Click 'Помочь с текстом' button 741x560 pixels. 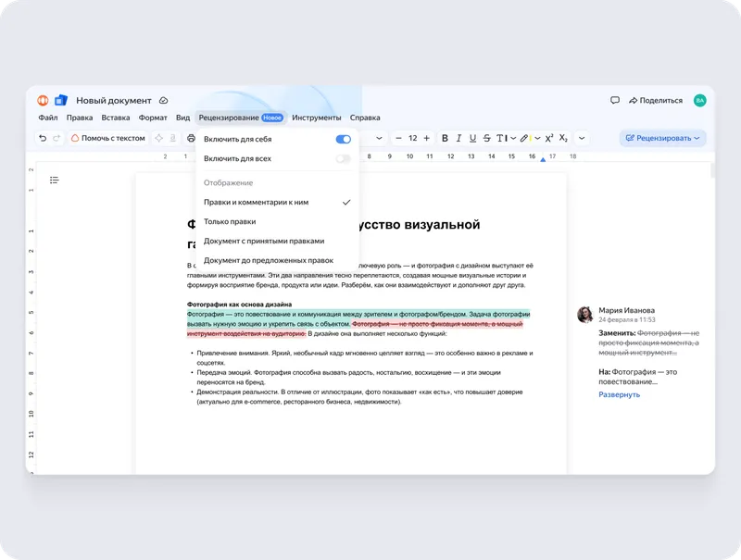click(107, 138)
